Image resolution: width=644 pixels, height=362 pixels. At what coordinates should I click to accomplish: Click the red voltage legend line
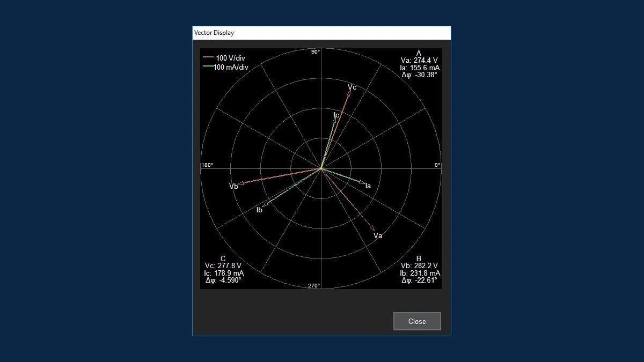coord(208,56)
